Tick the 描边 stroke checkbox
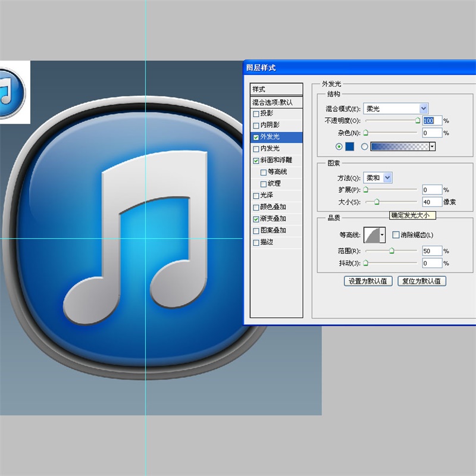The height and width of the screenshot is (476, 476). (x=256, y=243)
